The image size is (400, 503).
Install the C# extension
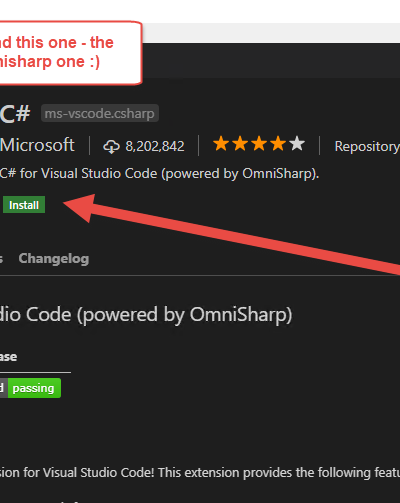point(24,205)
